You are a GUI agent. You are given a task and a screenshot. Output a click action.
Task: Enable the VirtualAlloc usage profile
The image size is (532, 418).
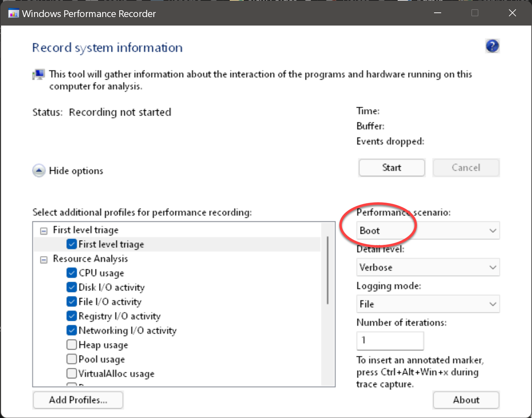[71, 373]
